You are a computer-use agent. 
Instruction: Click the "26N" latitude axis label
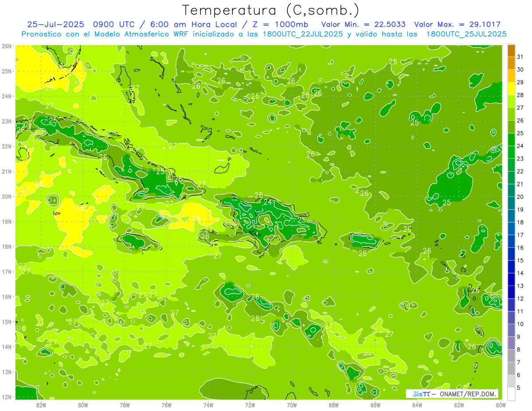[7, 46]
